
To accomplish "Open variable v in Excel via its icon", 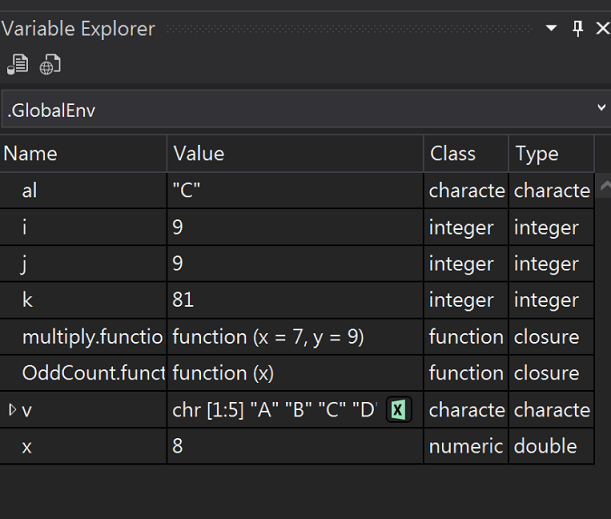I will 398,410.
